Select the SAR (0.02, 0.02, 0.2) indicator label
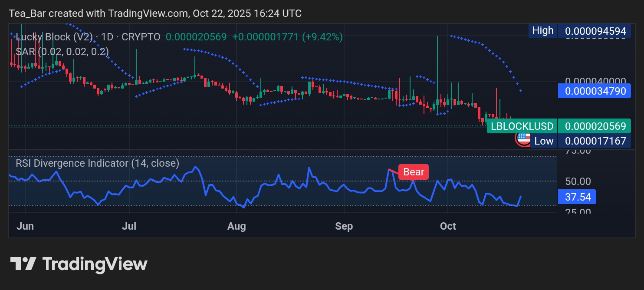Screen dimensions: 644x290 (62, 51)
